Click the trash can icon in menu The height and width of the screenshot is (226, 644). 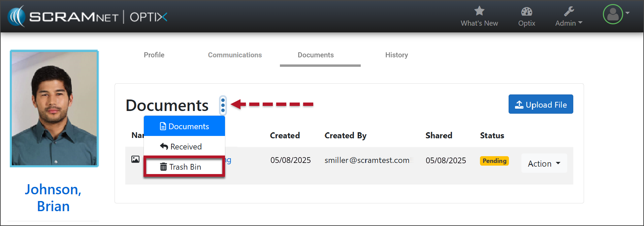163,167
